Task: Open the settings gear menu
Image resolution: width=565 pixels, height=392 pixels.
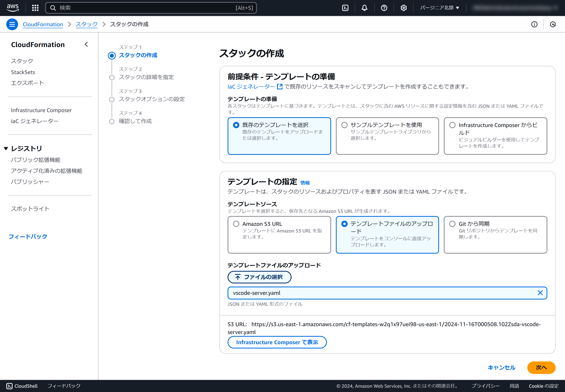Action: pos(404,8)
